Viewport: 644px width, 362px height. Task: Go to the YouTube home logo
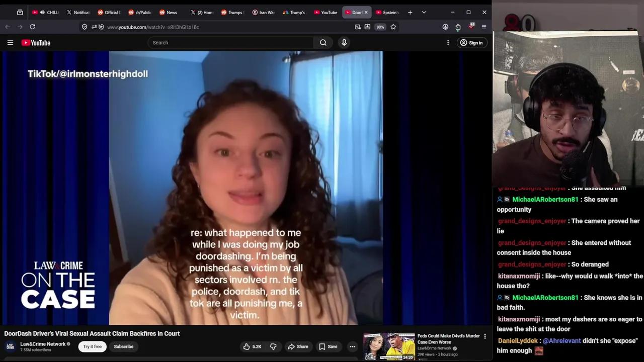point(36,43)
